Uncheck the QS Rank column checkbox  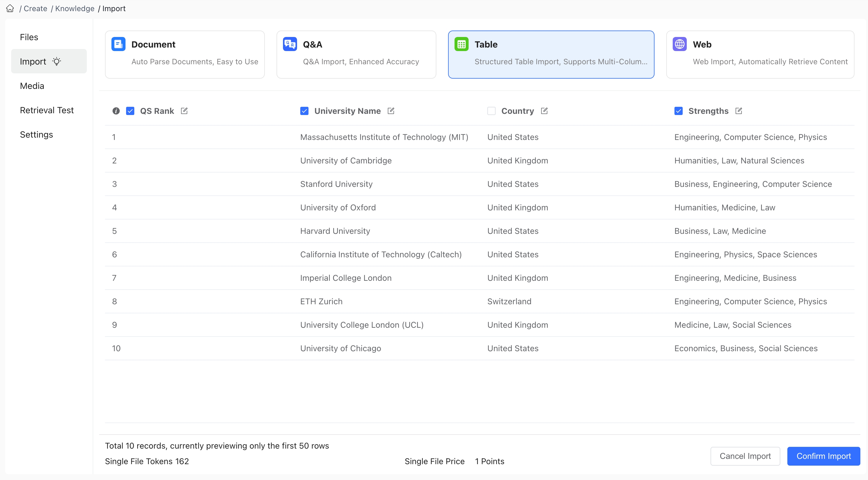[130, 111]
